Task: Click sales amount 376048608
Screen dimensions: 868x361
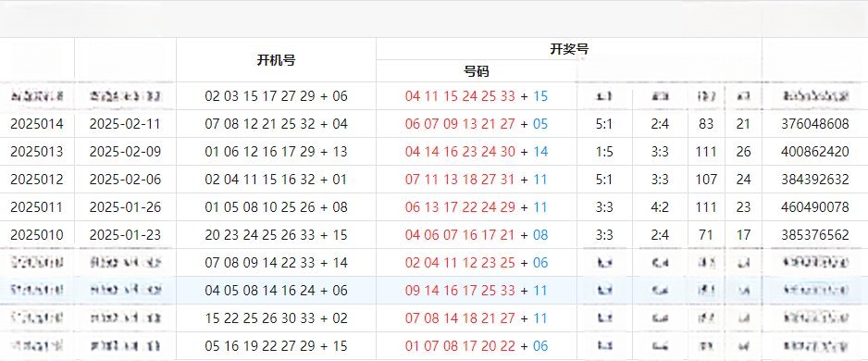Action: pyautogui.click(x=815, y=124)
